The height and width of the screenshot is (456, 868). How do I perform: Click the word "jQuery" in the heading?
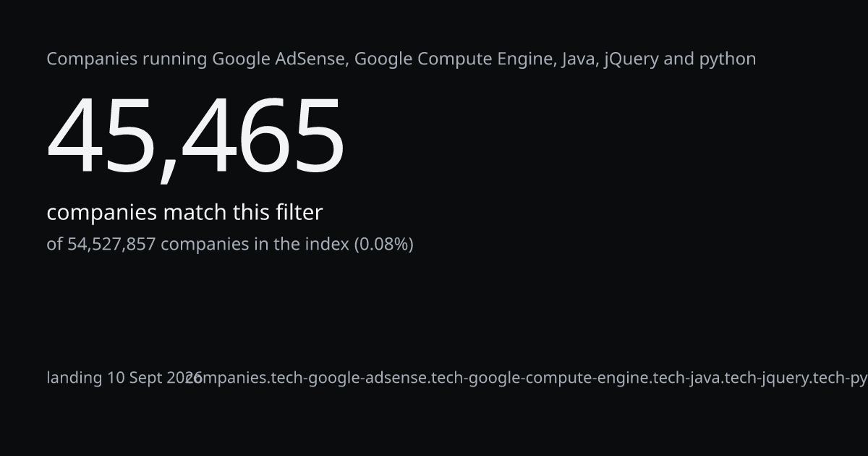coord(631,59)
